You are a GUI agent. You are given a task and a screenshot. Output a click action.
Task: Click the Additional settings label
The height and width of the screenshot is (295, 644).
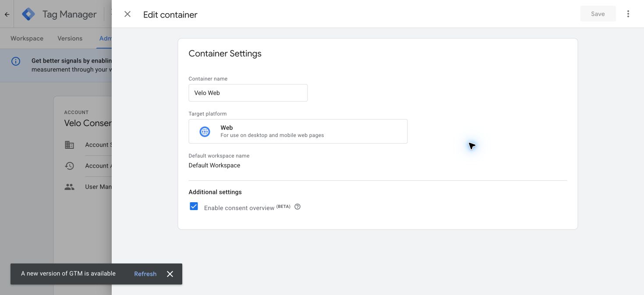pos(215,192)
